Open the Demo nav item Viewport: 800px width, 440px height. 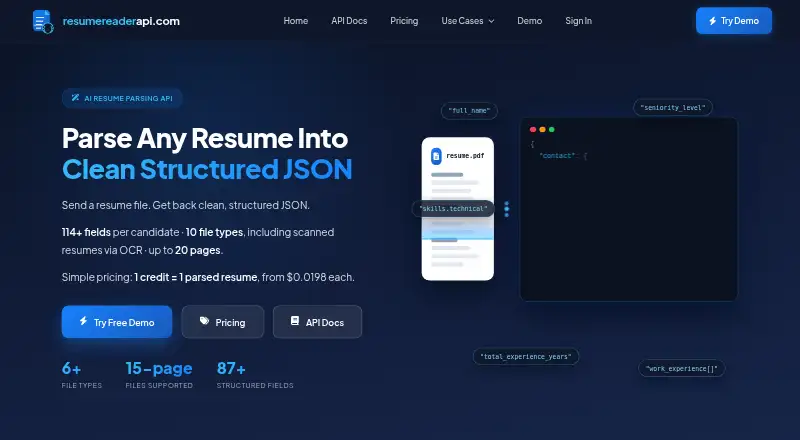530,21
